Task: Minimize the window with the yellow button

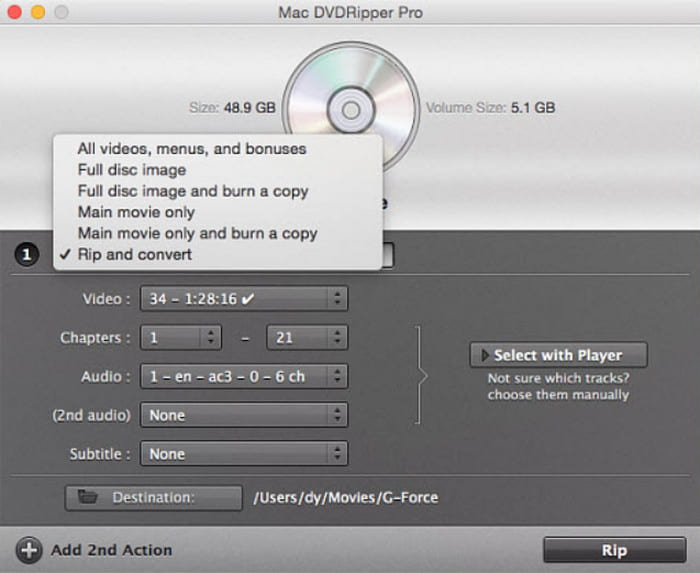Action: click(38, 12)
